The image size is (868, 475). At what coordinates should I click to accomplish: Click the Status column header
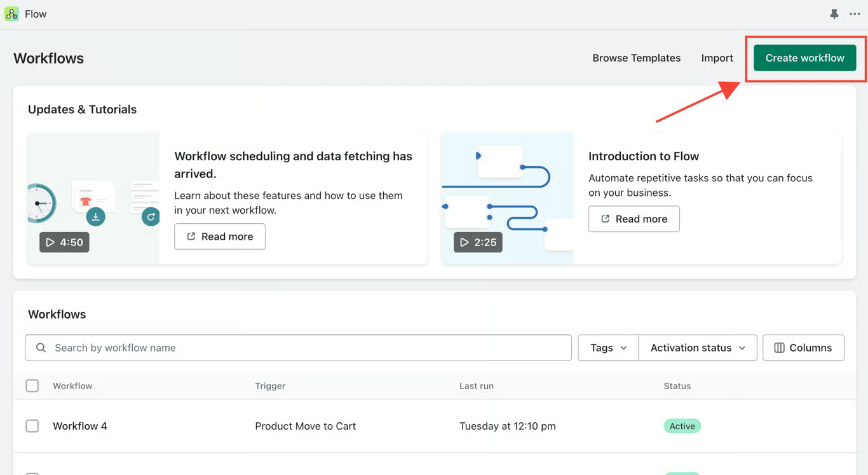677,386
